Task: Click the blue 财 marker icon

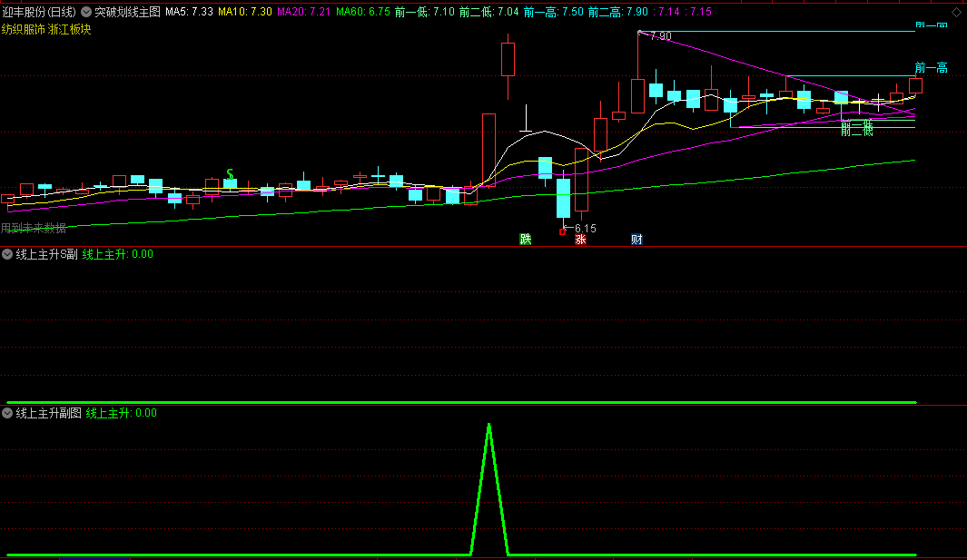Action: [636, 240]
